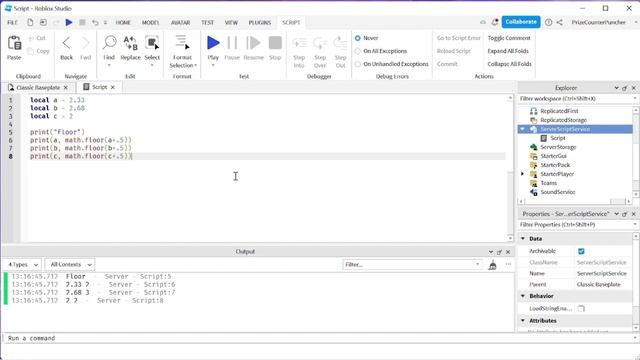This screenshot has width=640, height=360.
Task: Click the Step Out debugger icon
Action: tap(340, 42)
